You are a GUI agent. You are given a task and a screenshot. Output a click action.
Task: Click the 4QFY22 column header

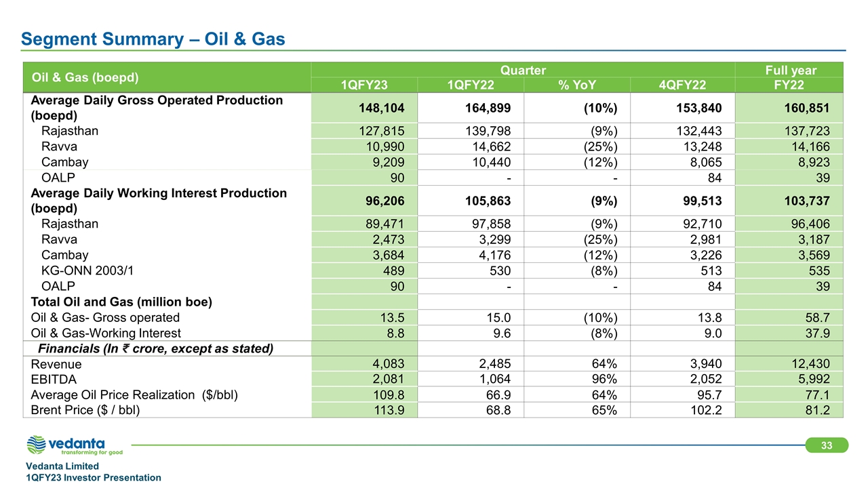(682, 85)
